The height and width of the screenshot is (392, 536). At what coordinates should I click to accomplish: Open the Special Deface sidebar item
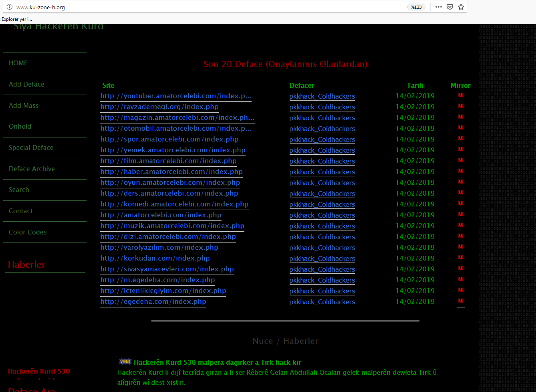tap(31, 148)
